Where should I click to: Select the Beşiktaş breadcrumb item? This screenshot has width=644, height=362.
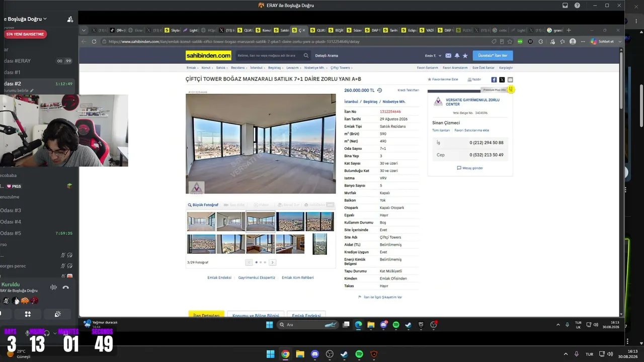coord(274,67)
